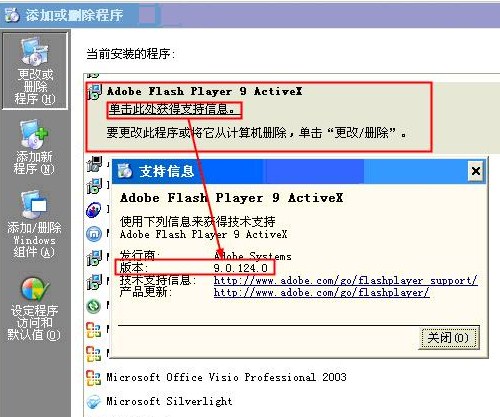Viewport: 500px width, 417px height.
Task: Close the 支持信息 dialog with X
Action: point(476,171)
